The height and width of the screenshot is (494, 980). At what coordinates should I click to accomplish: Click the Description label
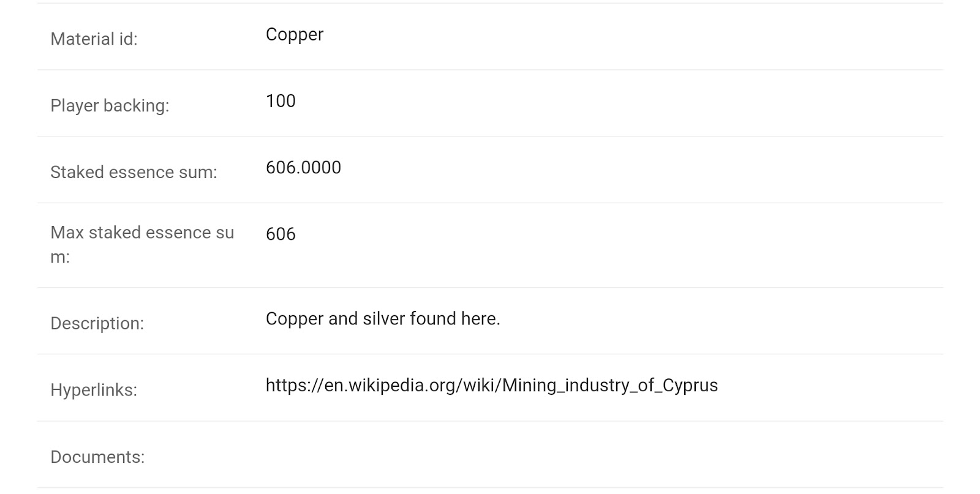point(97,323)
